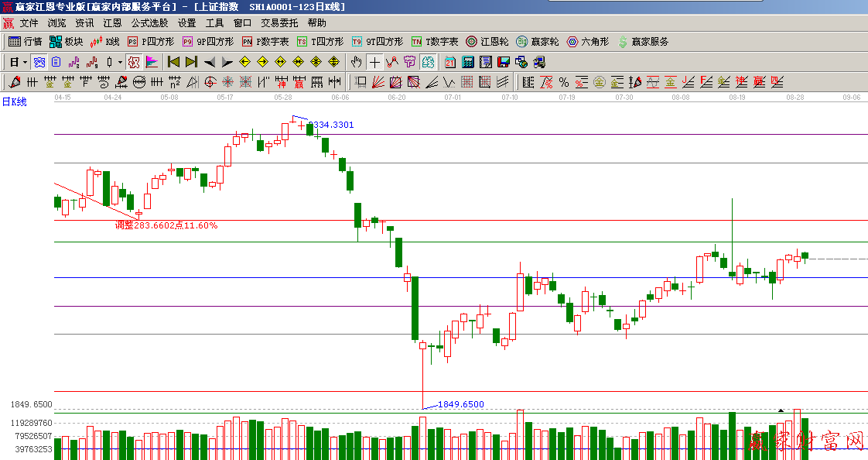Click the 1849.6500 low price marker

click(460, 404)
